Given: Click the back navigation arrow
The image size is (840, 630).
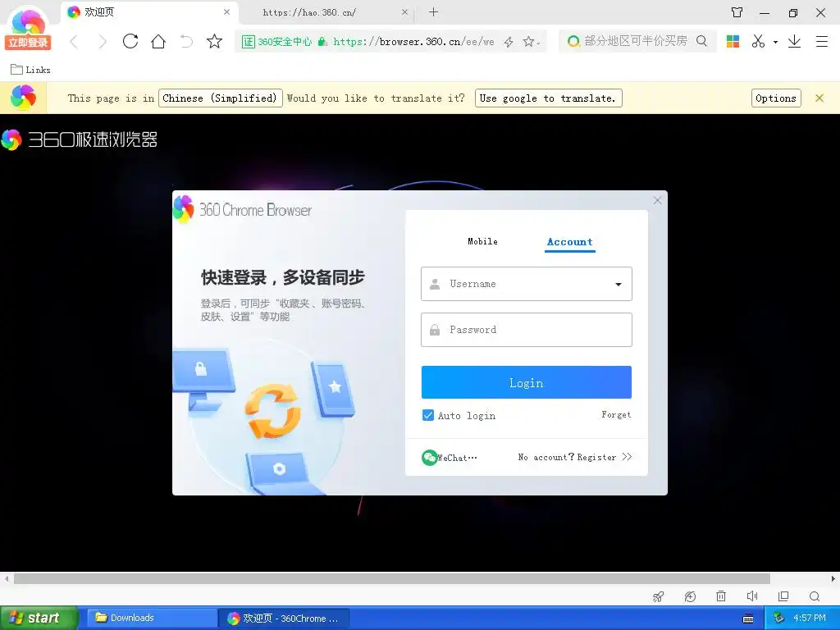Looking at the screenshot, I should (x=75, y=41).
